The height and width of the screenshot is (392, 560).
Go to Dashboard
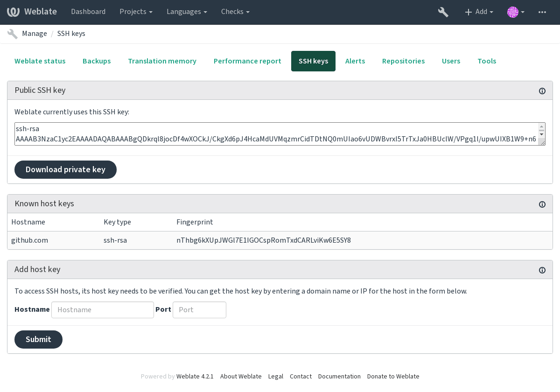point(88,12)
